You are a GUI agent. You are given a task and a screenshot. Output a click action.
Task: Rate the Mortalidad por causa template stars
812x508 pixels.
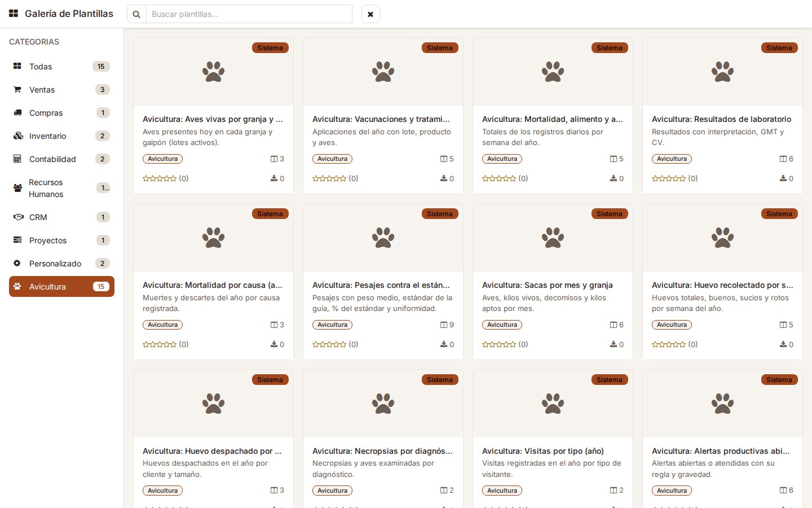click(160, 344)
